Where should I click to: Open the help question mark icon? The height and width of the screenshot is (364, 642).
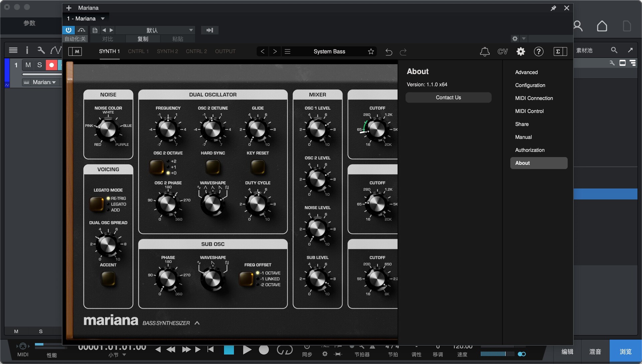(x=538, y=51)
